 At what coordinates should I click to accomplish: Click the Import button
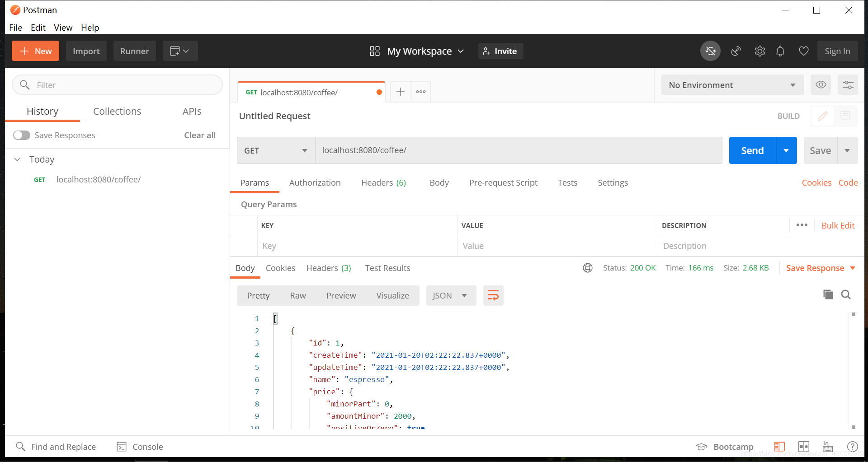(x=86, y=51)
